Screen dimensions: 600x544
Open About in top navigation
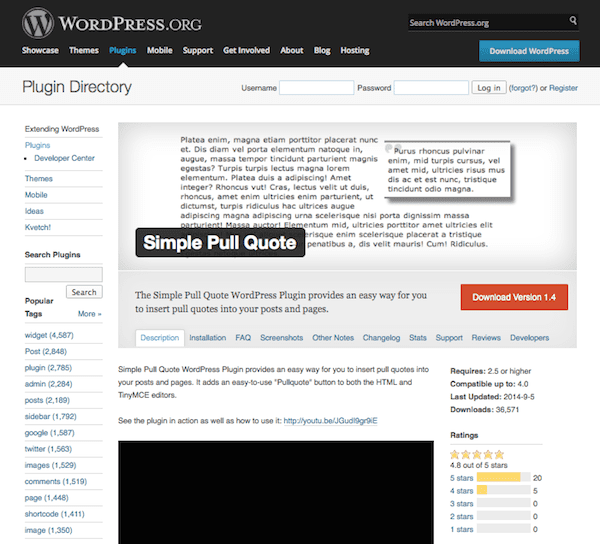coord(292,50)
